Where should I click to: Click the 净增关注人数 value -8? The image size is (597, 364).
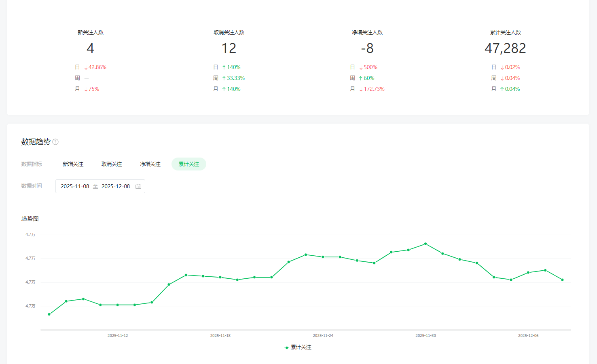pos(367,48)
